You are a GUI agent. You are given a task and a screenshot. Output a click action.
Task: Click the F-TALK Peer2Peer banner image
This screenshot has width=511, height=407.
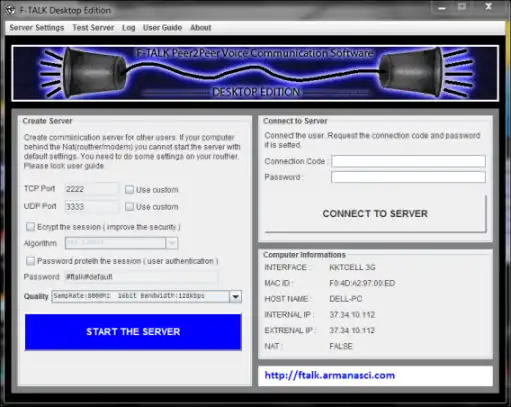click(x=255, y=73)
